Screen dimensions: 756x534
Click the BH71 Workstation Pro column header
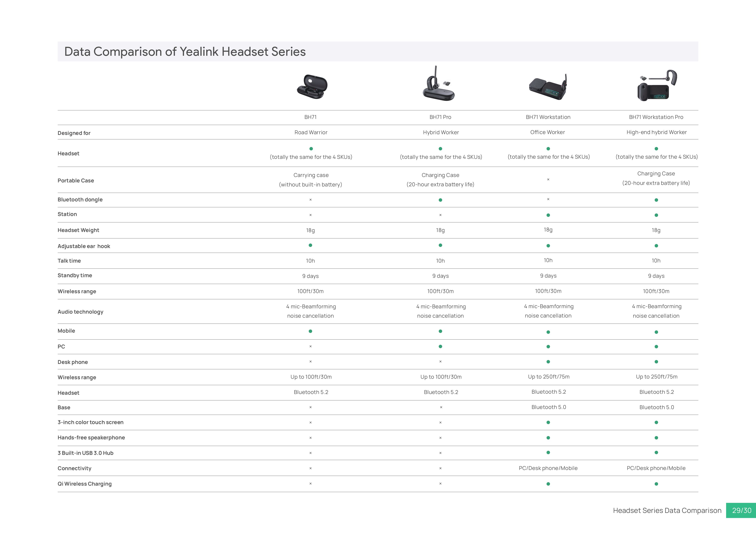click(656, 117)
